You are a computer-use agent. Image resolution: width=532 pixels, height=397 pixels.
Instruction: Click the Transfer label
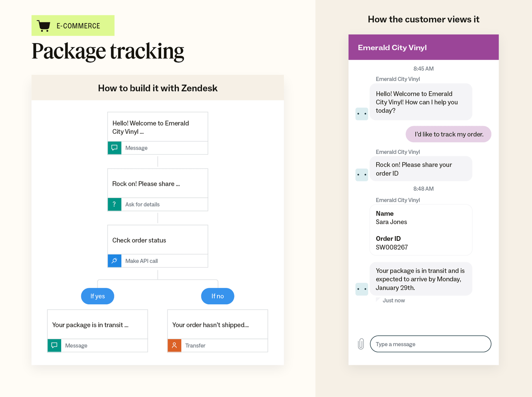[195, 345]
